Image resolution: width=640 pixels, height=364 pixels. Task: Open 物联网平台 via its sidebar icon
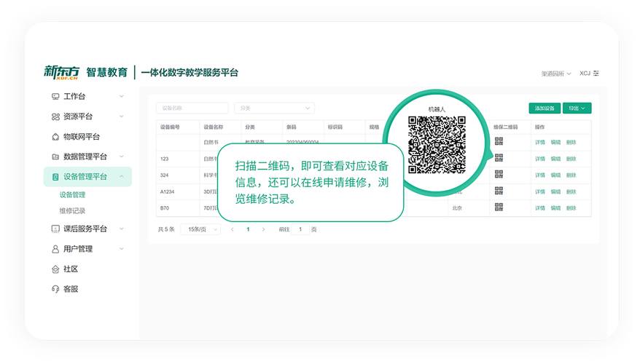(55, 137)
